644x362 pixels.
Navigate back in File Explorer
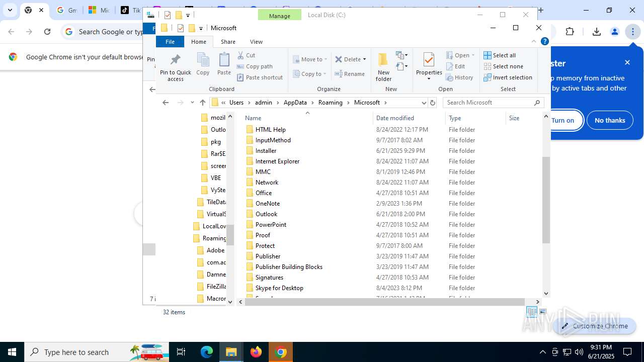pyautogui.click(x=166, y=103)
